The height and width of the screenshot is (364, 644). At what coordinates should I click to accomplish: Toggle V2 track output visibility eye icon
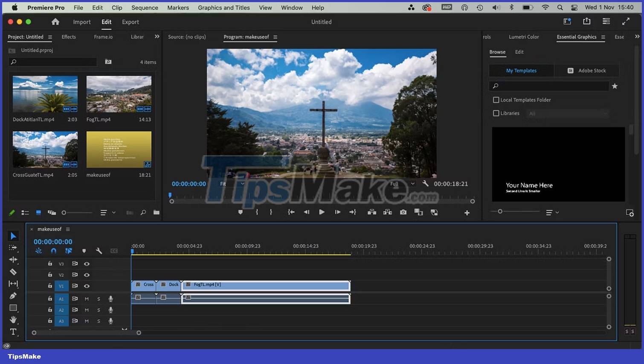[x=87, y=274]
